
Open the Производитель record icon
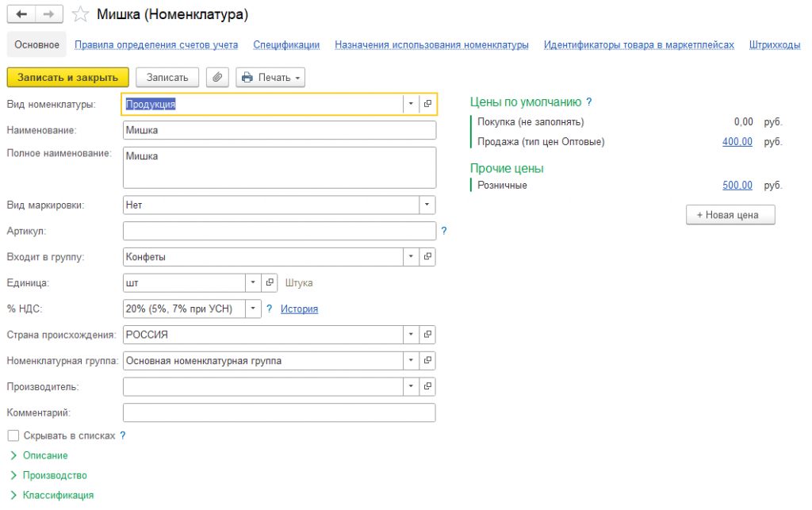click(427, 385)
